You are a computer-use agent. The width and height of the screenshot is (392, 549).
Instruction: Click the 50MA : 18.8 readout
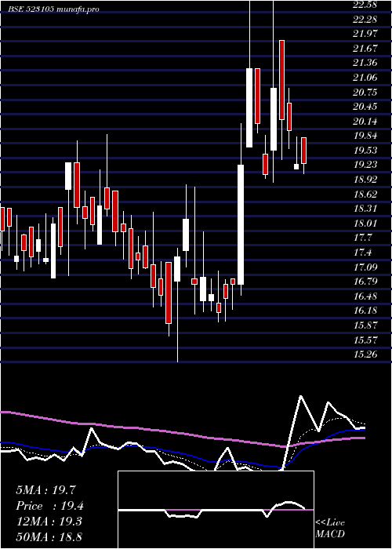click(x=49, y=536)
